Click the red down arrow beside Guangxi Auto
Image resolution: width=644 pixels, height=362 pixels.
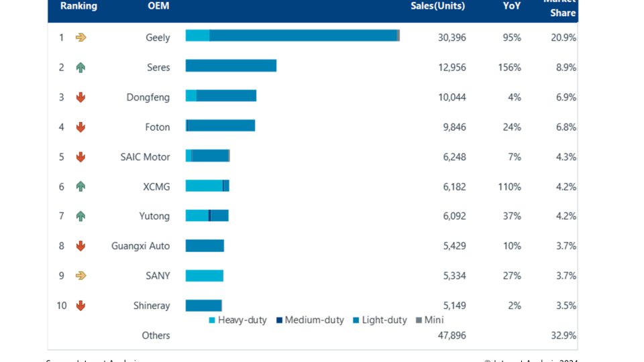coord(81,246)
